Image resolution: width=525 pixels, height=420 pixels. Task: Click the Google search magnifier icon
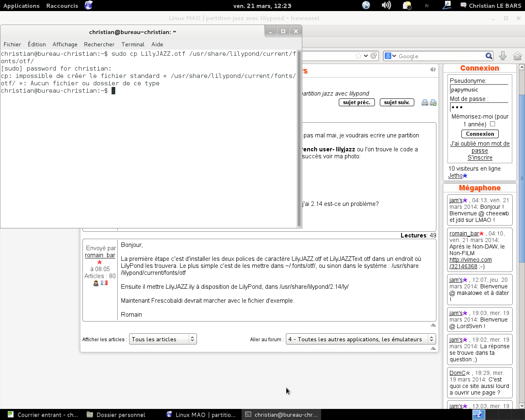(488, 56)
